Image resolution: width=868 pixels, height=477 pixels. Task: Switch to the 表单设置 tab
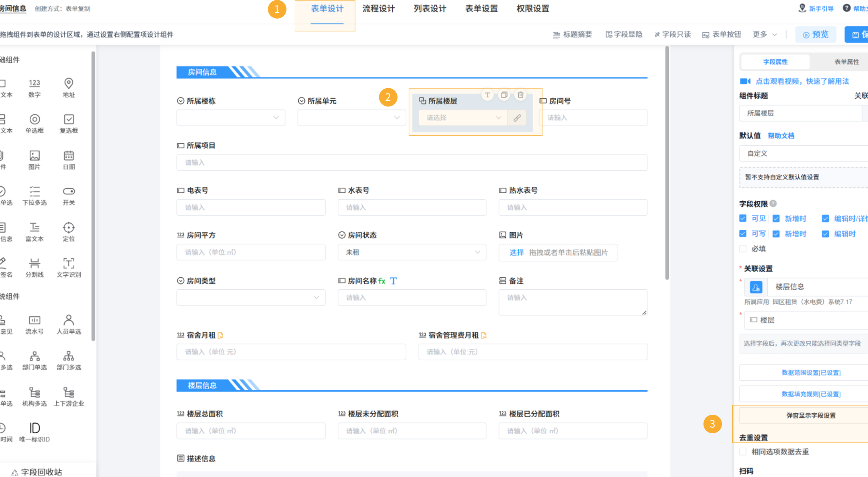[x=482, y=9]
